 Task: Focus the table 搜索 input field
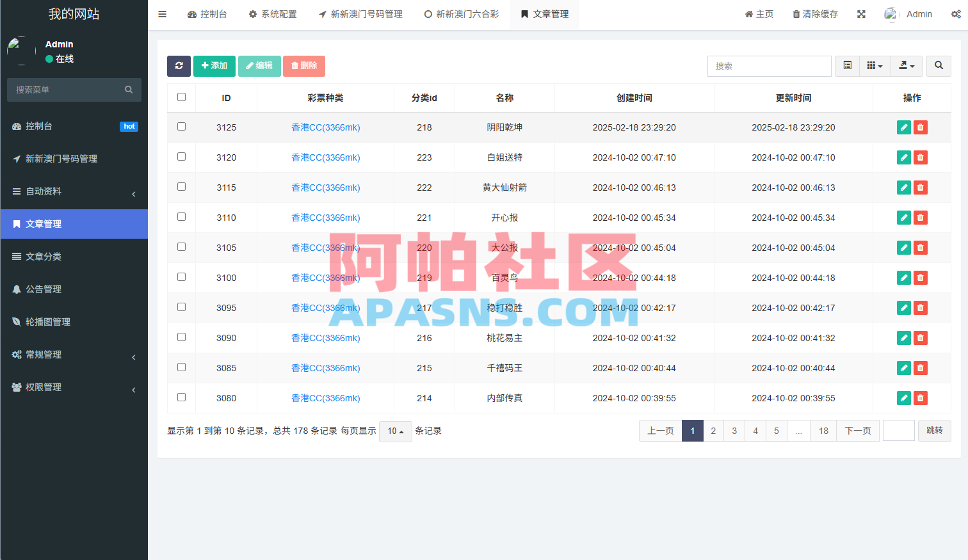click(x=770, y=66)
